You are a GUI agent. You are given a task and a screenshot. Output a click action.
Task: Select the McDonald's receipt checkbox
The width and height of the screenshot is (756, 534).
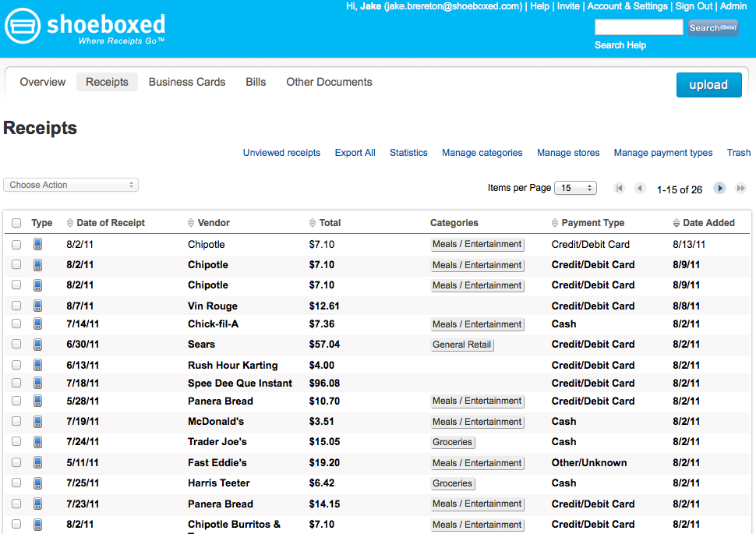click(16, 421)
